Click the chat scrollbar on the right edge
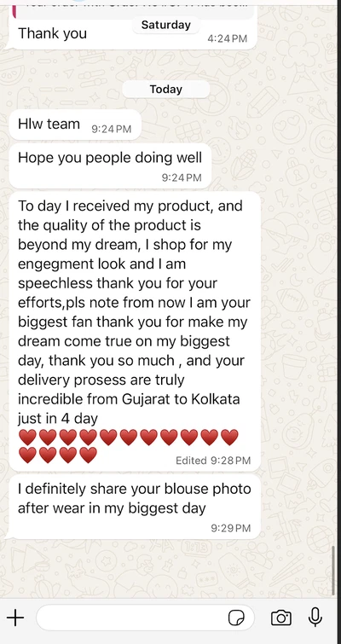This screenshot has width=341, height=644. click(333, 570)
